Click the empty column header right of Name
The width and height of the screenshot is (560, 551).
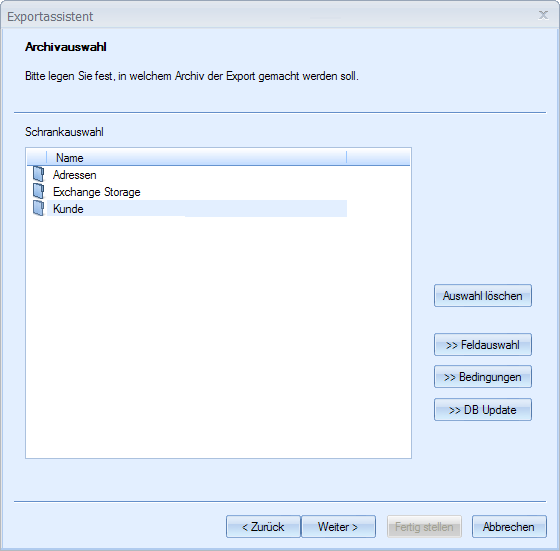pyautogui.click(x=378, y=157)
